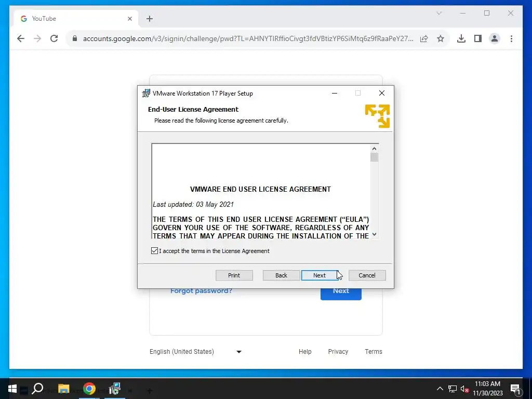Cancel the VMware Player setup
This screenshot has height=399, width=532.
point(367,275)
